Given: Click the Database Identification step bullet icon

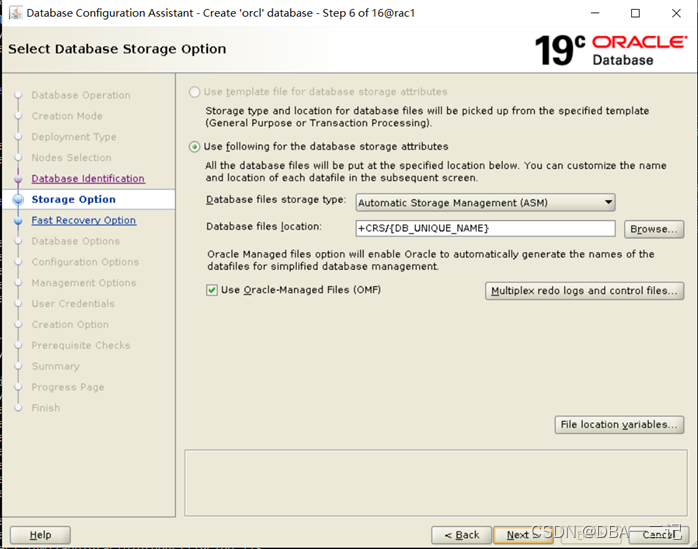Looking at the screenshot, I should coord(18,179).
